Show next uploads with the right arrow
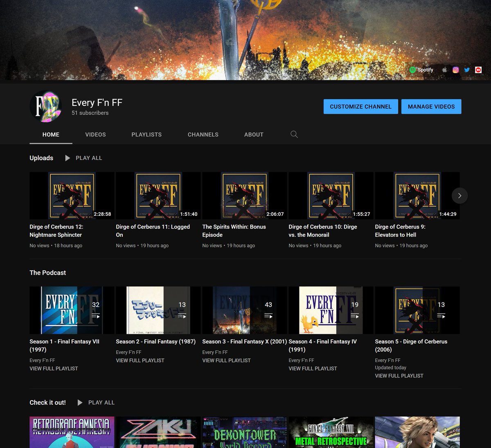 (459, 195)
